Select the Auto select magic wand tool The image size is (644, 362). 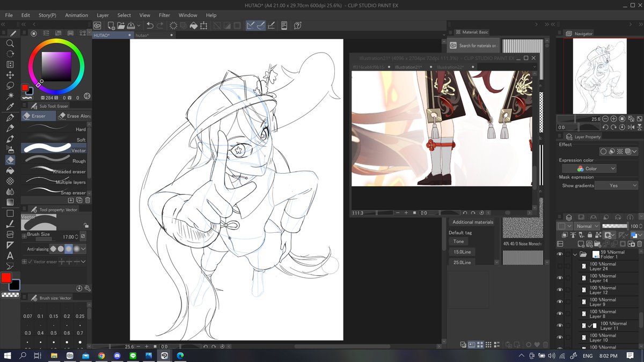pyautogui.click(x=10, y=96)
